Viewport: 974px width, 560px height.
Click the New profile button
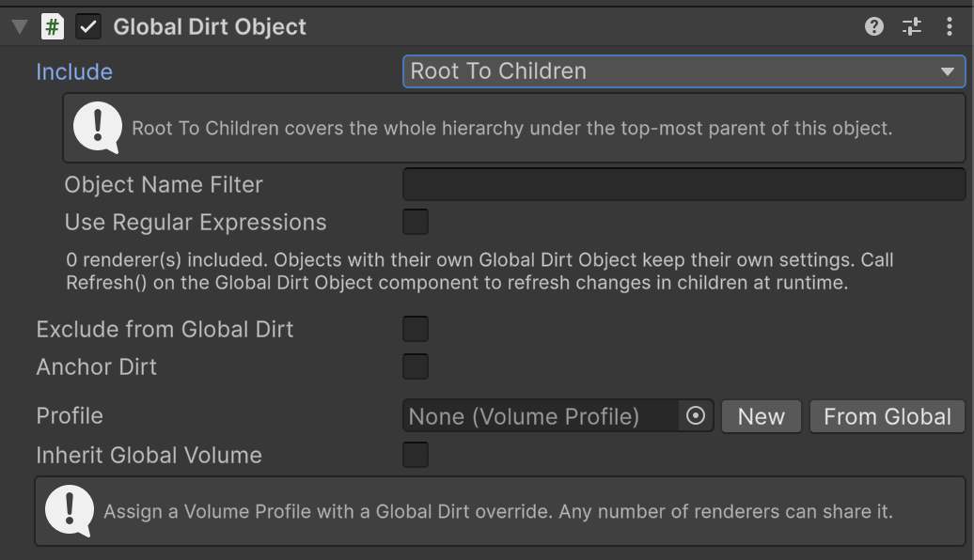(x=762, y=416)
